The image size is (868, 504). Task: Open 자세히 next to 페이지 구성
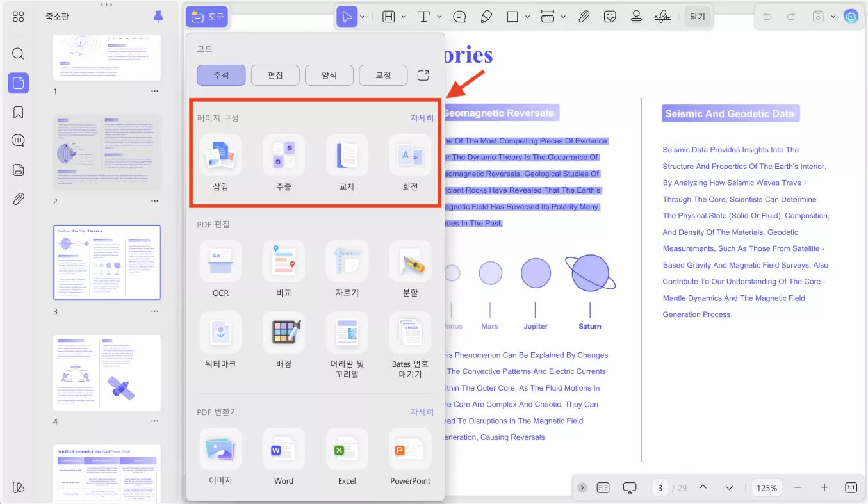422,118
